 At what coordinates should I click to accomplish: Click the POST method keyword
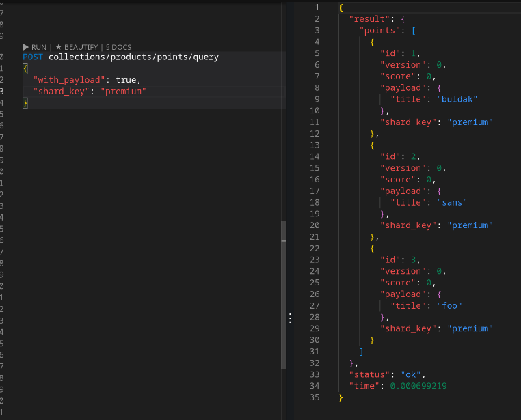tap(33, 57)
